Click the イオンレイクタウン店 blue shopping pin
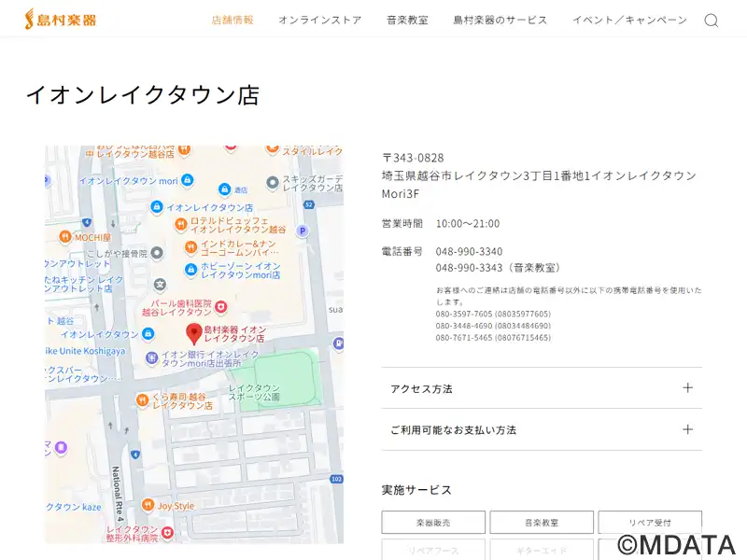Image resolution: width=747 pixels, height=560 pixels. [156, 207]
